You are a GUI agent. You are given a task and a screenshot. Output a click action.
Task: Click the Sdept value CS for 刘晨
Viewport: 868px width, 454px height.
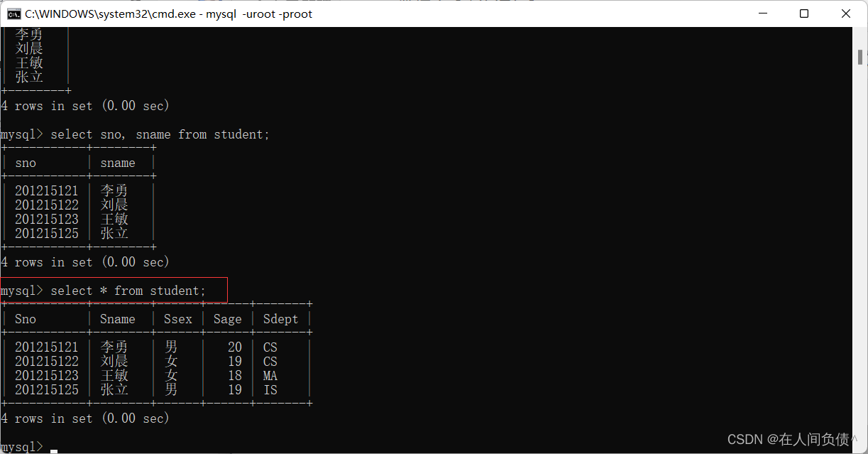(270, 362)
